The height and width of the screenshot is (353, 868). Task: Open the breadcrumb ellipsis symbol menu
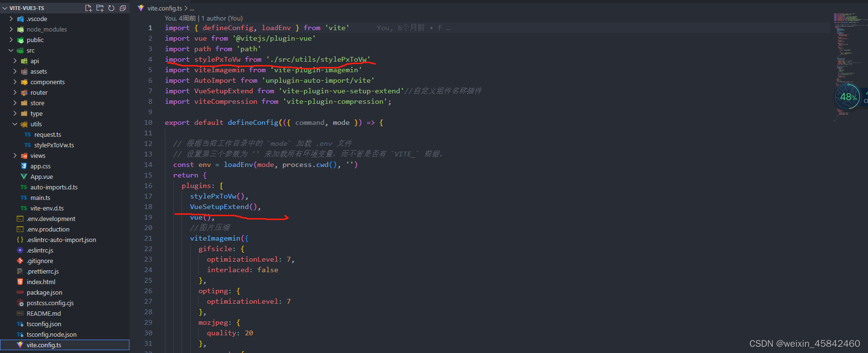coord(192,9)
